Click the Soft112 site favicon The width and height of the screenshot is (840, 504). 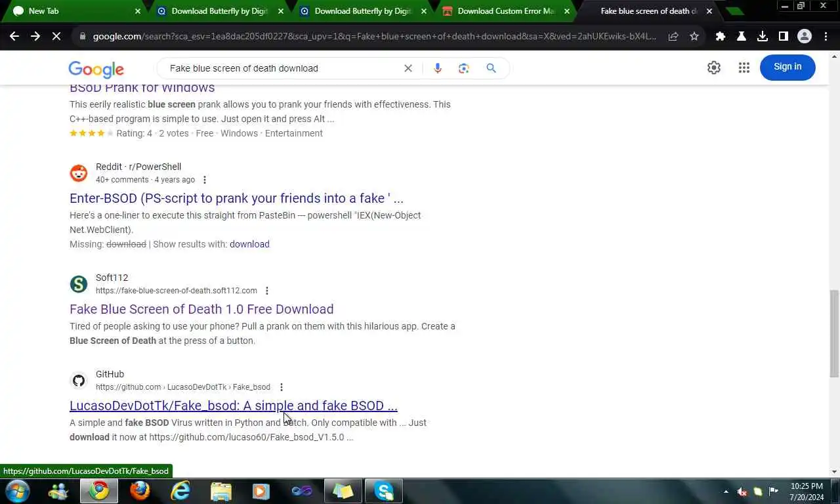[79, 284]
